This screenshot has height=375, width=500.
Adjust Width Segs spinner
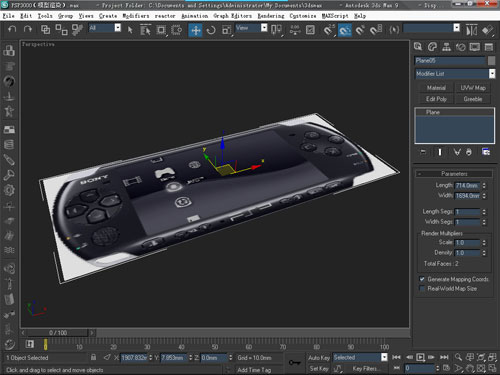[484, 222]
